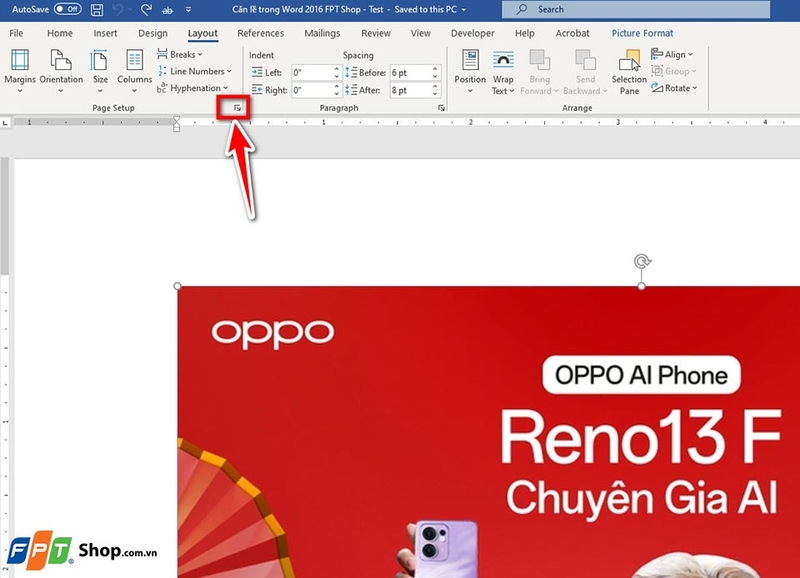800x578 pixels.
Task: Open the Paragraph dialog launcher
Action: [x=441, y=108]
